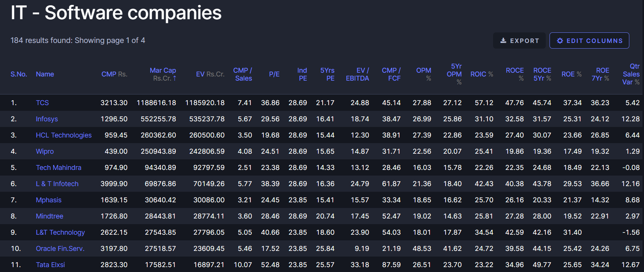Sort by OPM % column header
This screenshot has height=272, width=644.
(424, 74)
